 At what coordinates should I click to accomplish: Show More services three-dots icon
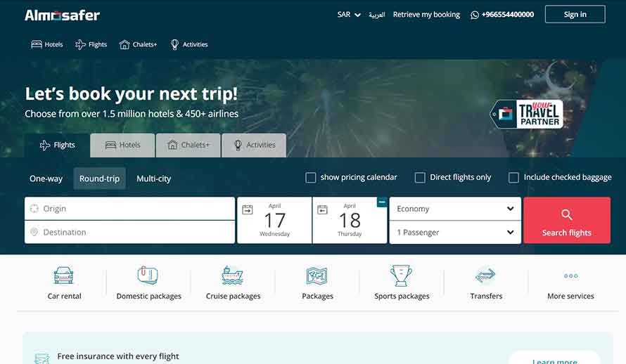pos(570,276)
